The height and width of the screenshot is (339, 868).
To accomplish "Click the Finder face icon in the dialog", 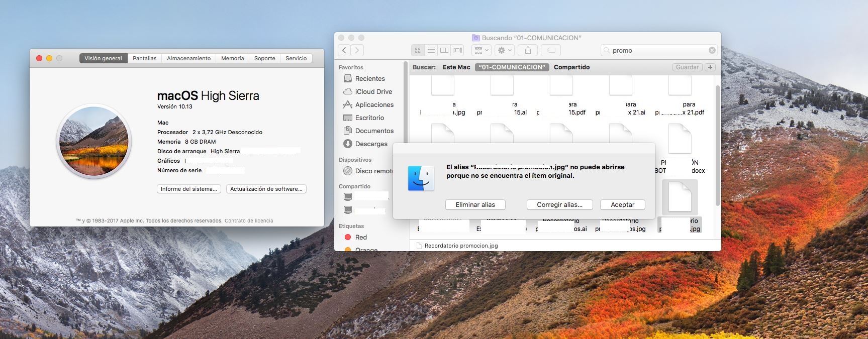I will (x=421, y=178).
